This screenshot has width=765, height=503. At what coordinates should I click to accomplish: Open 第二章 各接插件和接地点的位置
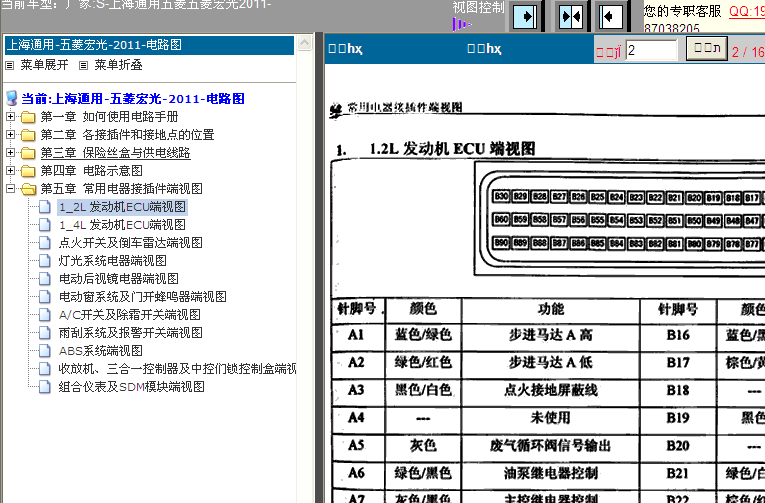(127, 135)
